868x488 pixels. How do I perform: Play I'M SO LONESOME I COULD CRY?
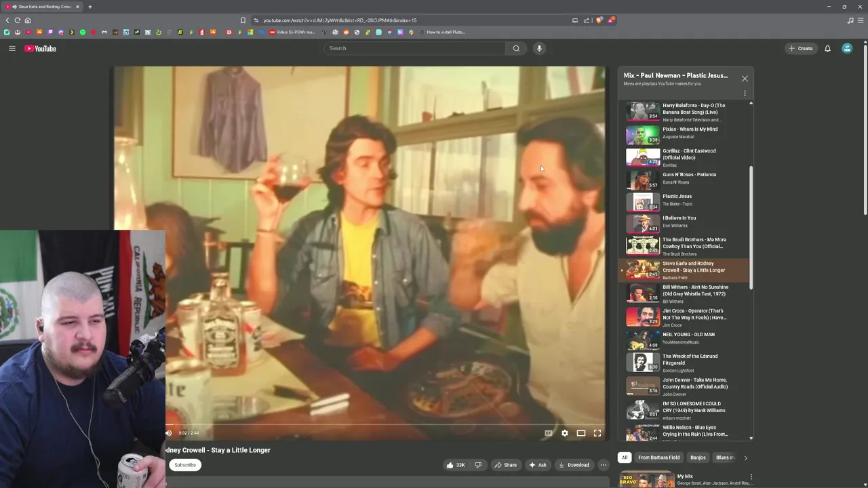click(684, 409)
